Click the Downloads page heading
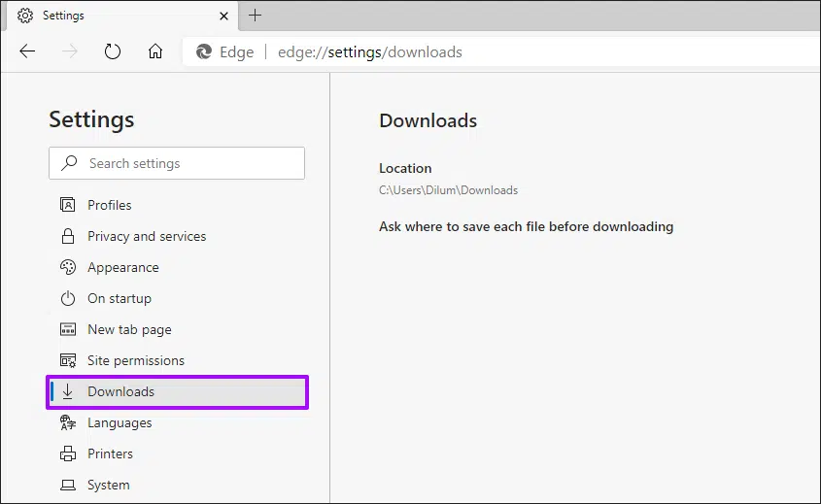Screen dimensions: 821x504 tap(428, 120)
